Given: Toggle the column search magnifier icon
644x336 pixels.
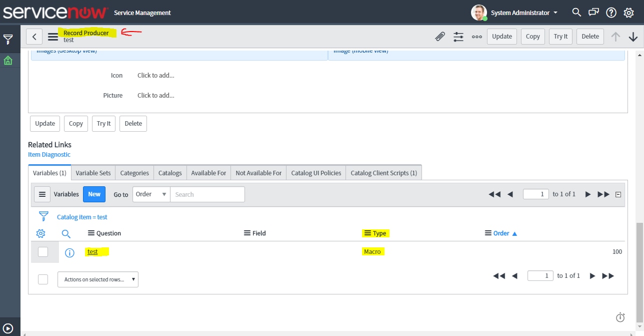Looking at the screenshot, I should [x=66, y=234].
